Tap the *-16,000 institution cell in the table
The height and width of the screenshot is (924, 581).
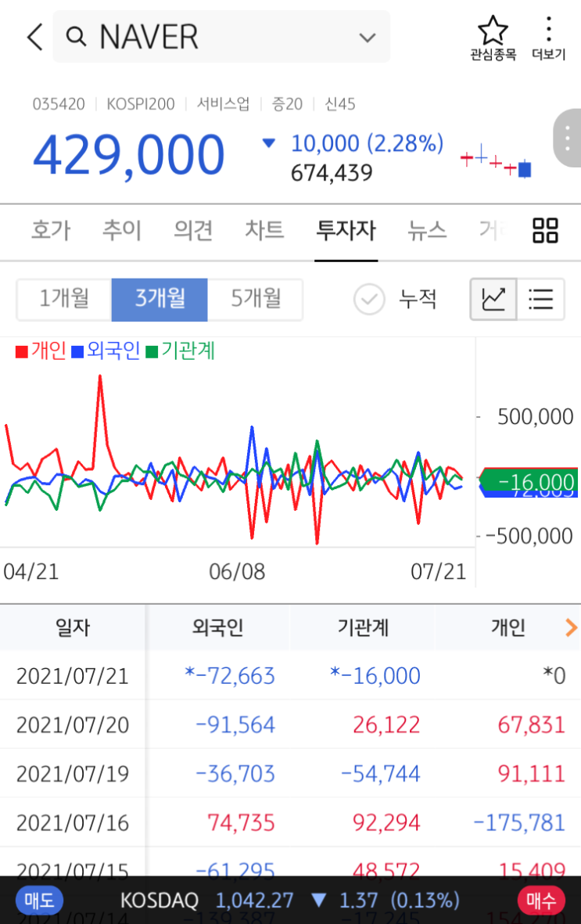click(x=375, y=676)
